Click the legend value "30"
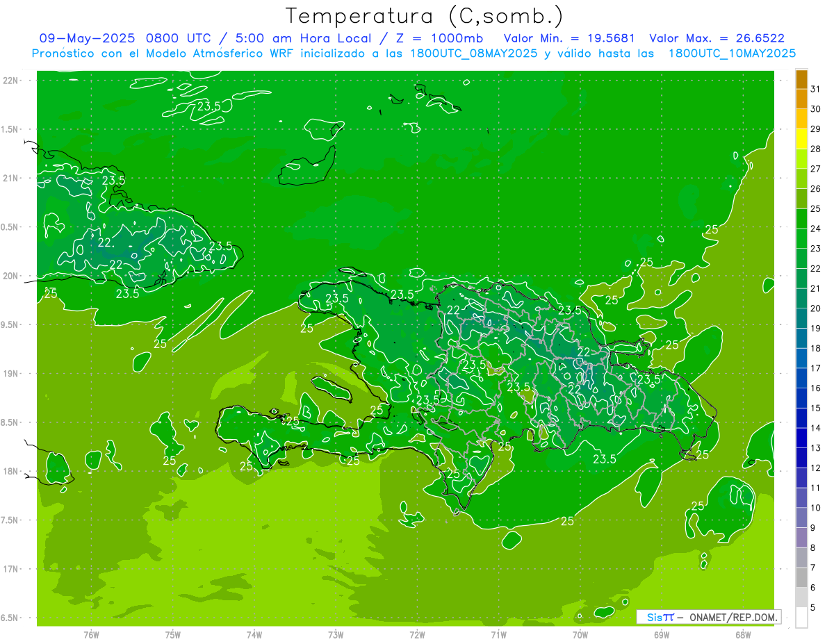Screen dimensions: 834x644 coord(816,109)
